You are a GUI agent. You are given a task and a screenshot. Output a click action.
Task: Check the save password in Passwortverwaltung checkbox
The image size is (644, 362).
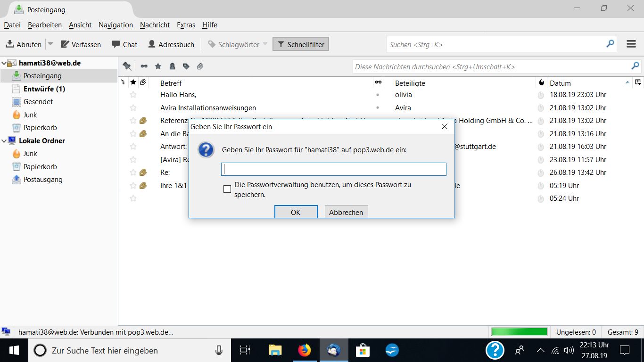pyautogui.click(x=227, y=189)
